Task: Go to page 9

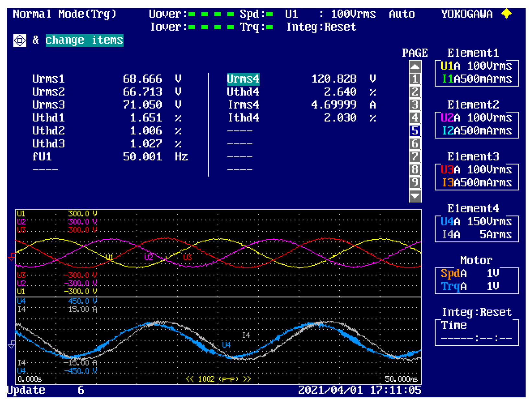Action: (x=415, y=183)
